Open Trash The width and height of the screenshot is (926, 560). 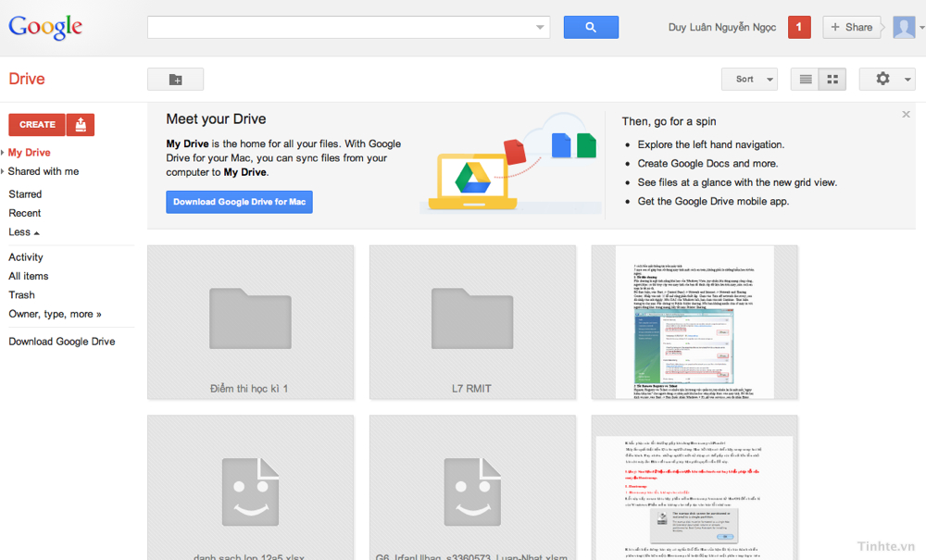point(21,295)
